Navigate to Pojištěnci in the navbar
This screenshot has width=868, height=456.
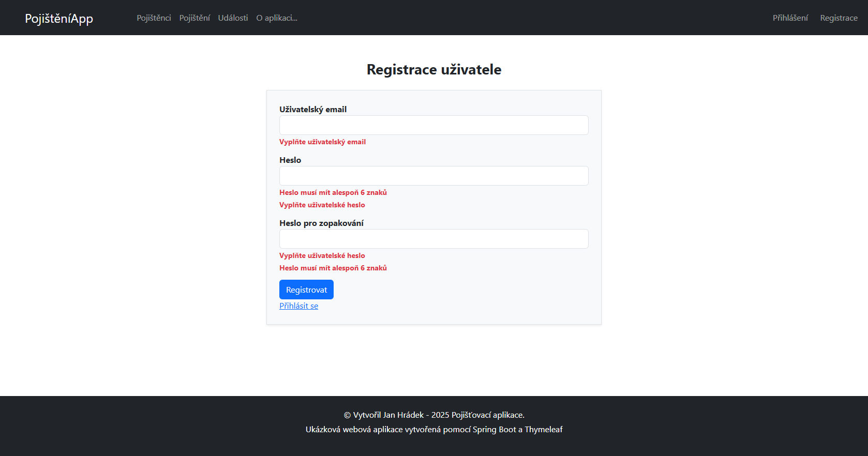(154, 17)
